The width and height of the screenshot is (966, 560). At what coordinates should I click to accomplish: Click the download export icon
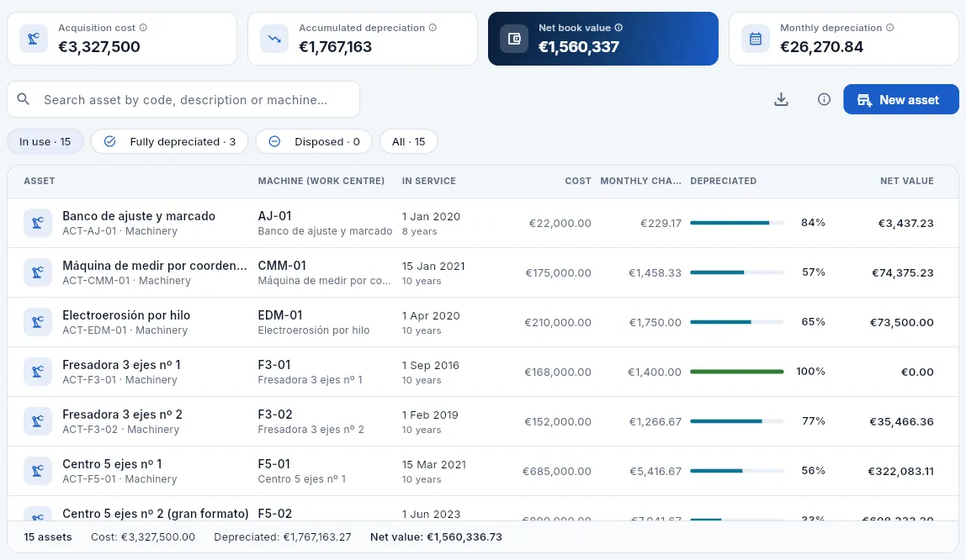pos(781,99)
